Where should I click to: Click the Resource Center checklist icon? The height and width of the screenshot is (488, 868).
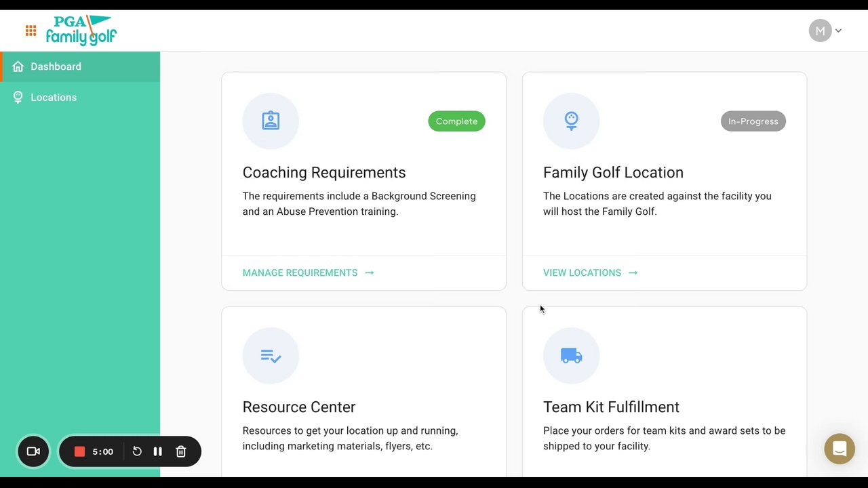point(271,356)
